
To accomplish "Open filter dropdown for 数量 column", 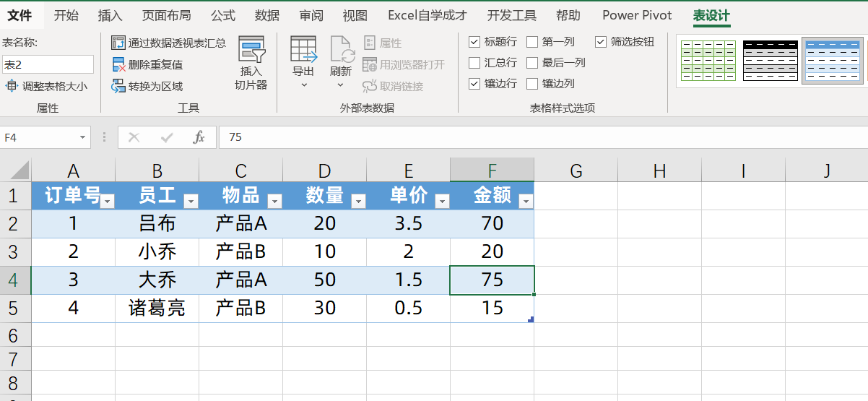I will tap(359, 202).
